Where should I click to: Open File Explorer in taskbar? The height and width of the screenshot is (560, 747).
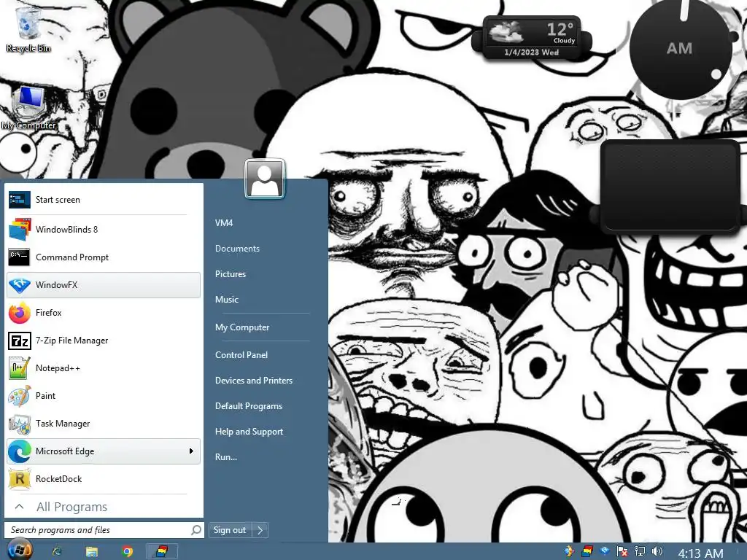pyautogui.click(x=91, y=551)
